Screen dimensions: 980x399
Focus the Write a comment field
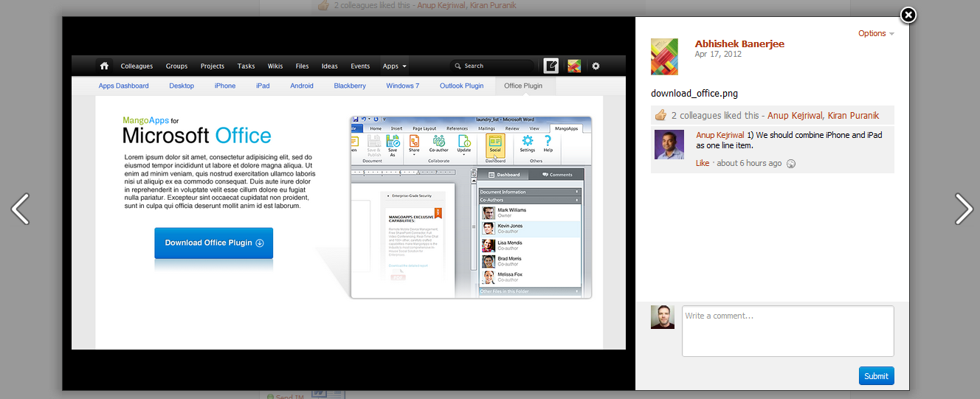pos(787,331)
